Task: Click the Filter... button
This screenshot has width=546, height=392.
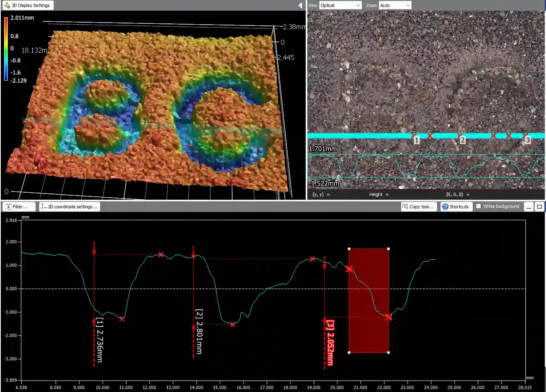Action: click(19, 206)
